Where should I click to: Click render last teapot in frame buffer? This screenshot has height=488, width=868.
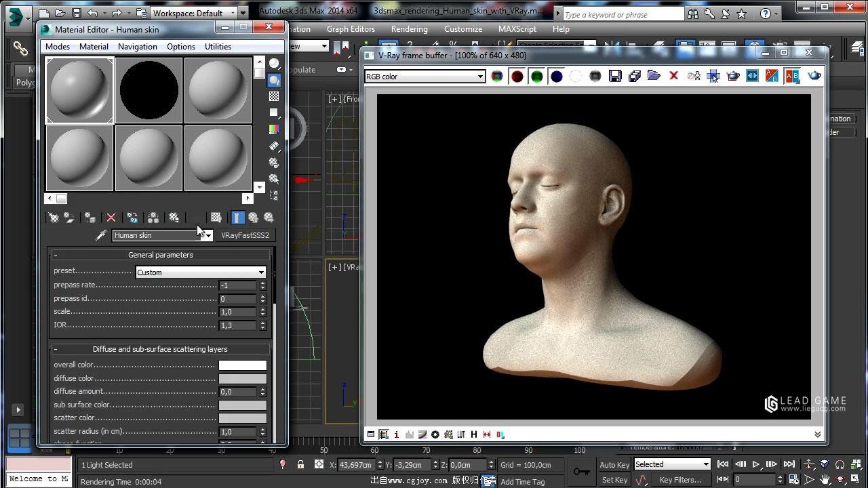coord(814,77)
